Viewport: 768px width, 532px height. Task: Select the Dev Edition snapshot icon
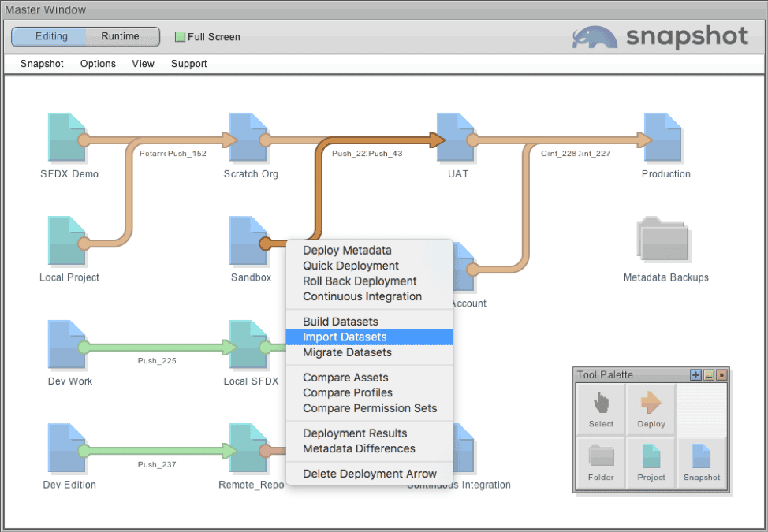coord(66,448)
